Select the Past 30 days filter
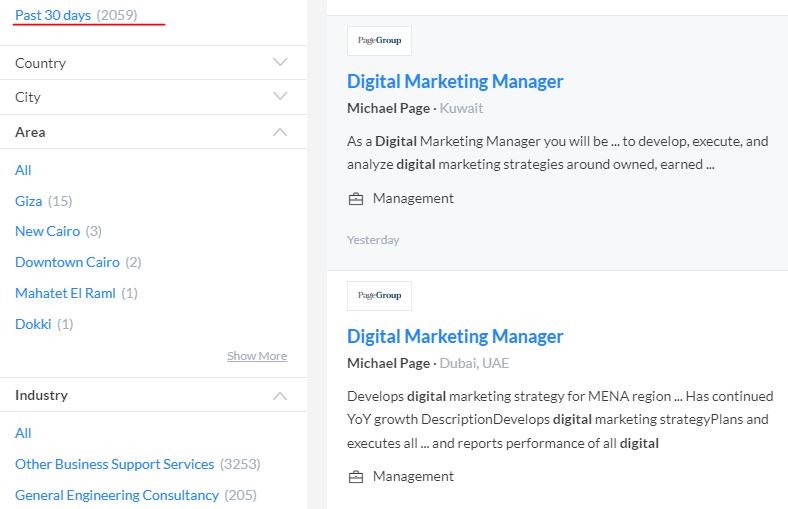Viewport: 788px width, 509px height. (53, 15)
